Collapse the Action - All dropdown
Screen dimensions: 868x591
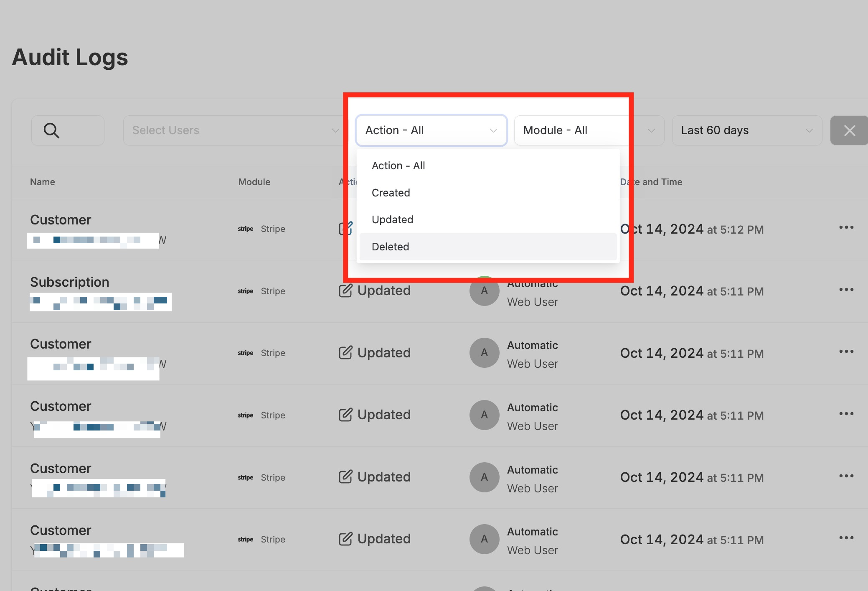[x=431, y=130]
